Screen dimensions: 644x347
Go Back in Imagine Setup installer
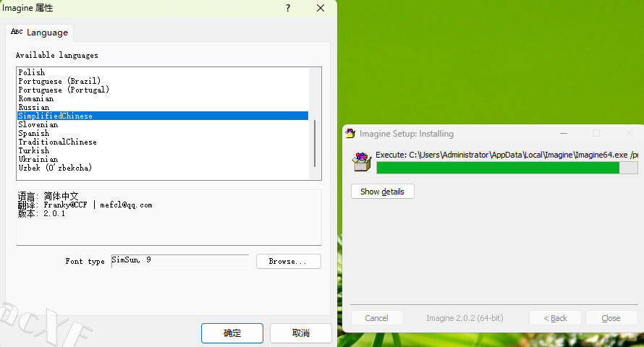[x=555, y=318]
